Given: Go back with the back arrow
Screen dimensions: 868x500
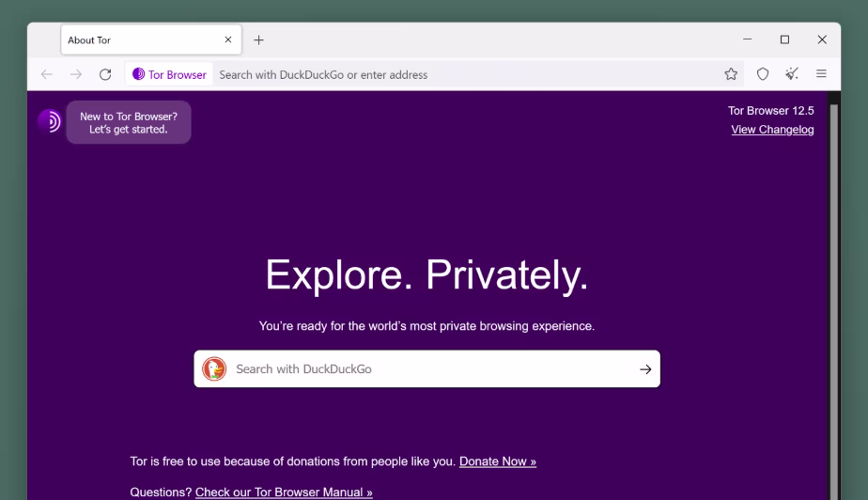Looking at the screenshot, I should click(x=47, y=74).
